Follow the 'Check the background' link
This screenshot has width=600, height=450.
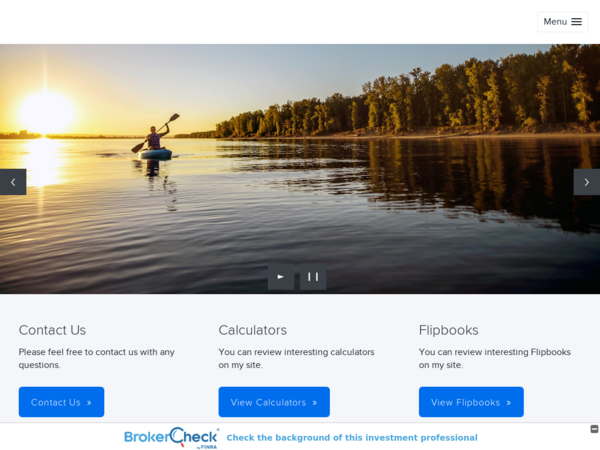pos(351,438)
